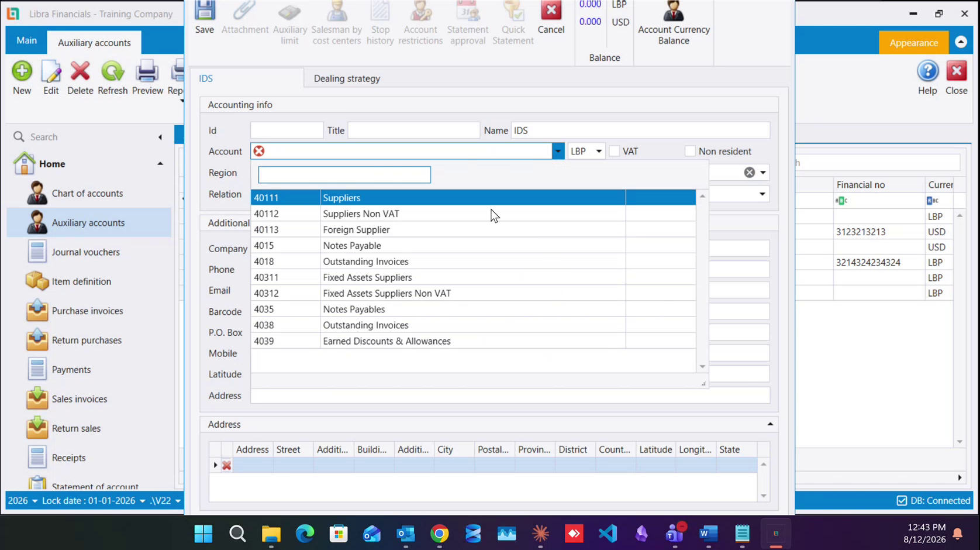This screenshot has width=980, height=550.
Task: Open Microsoft Word from the taskbar
Action: pyautogui.click(x=708, y=534)
